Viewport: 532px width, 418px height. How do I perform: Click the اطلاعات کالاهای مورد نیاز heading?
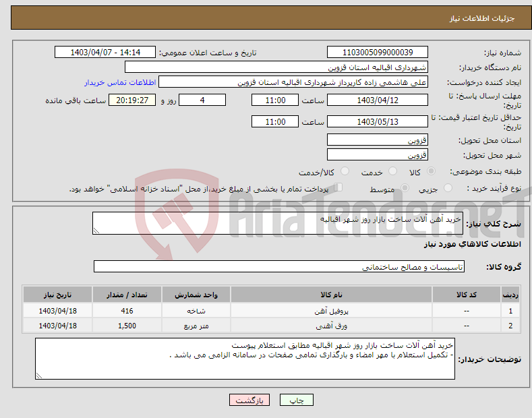coord(472,244)
